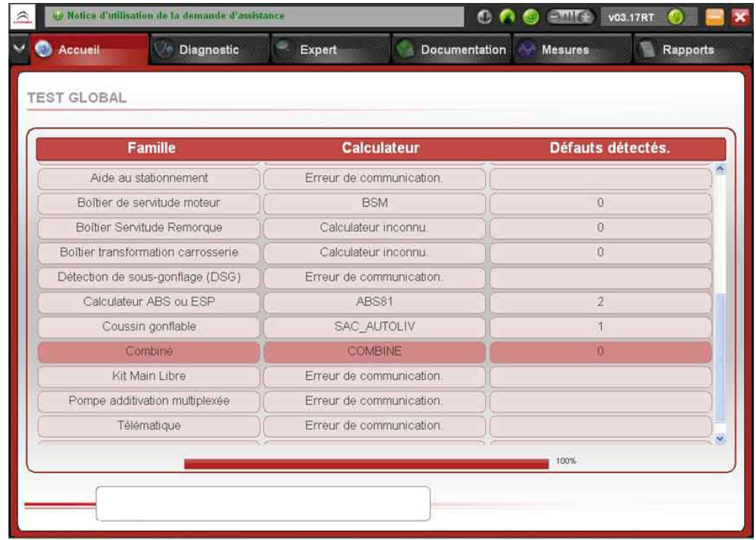Select 'Boîtier de servitude moteur' family

click(x=148, y=202)
